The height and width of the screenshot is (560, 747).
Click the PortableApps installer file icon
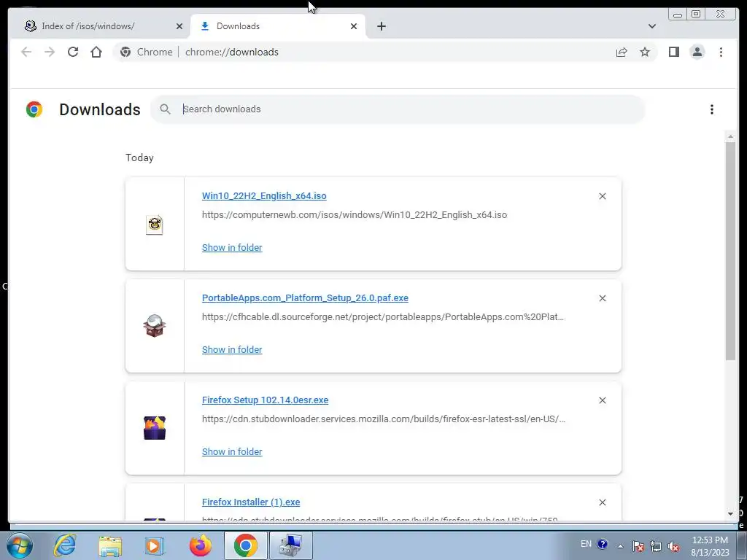[x=155, y=326]
